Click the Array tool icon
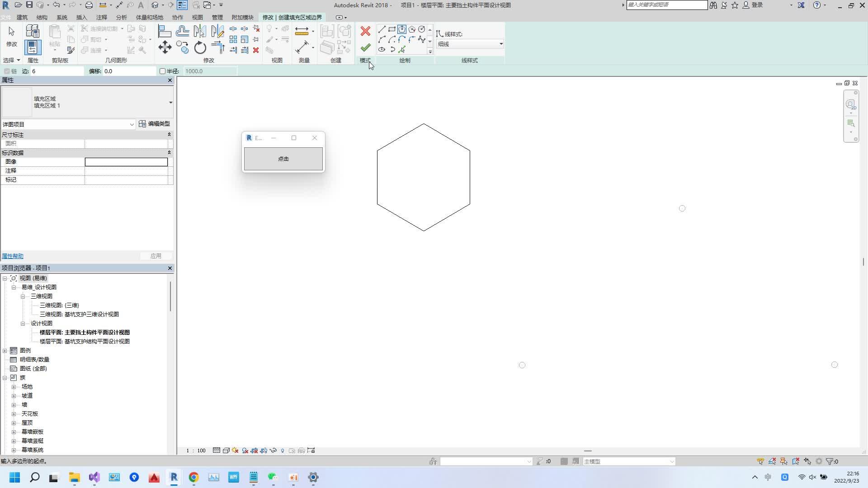Viewport: 868px width, 488px height. pos(233,39)
